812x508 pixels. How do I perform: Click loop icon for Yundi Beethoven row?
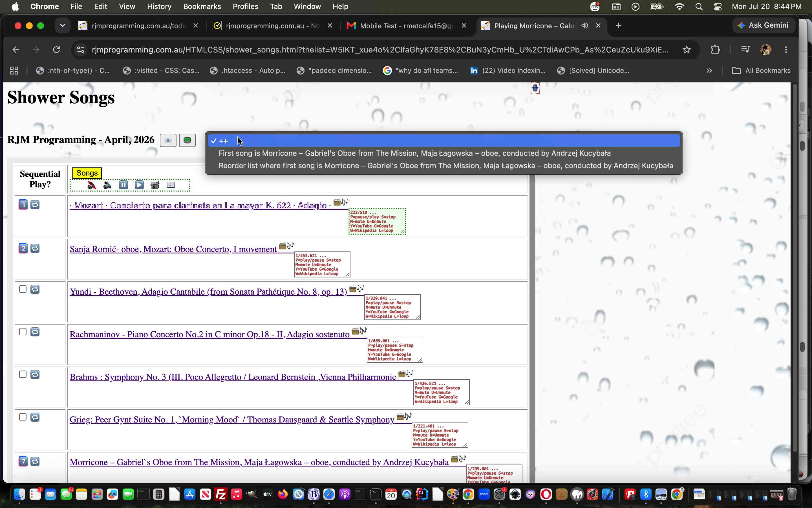point(35,289)
